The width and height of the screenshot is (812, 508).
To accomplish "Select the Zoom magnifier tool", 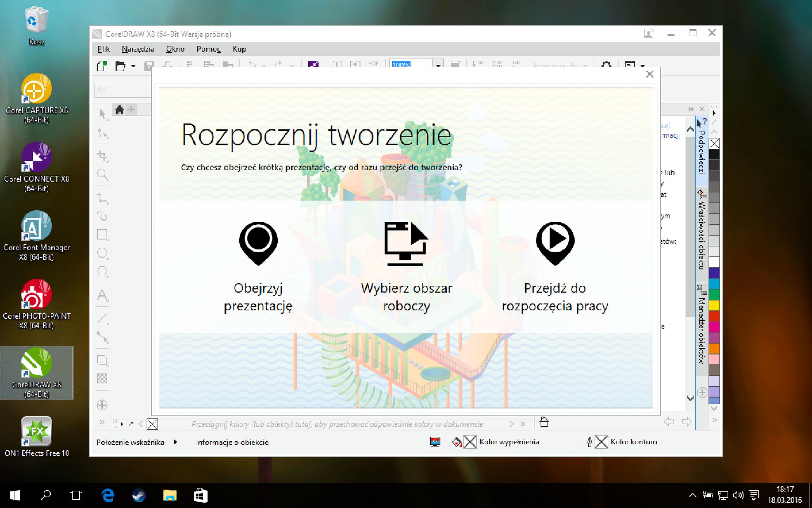I will tap(102, 174).
